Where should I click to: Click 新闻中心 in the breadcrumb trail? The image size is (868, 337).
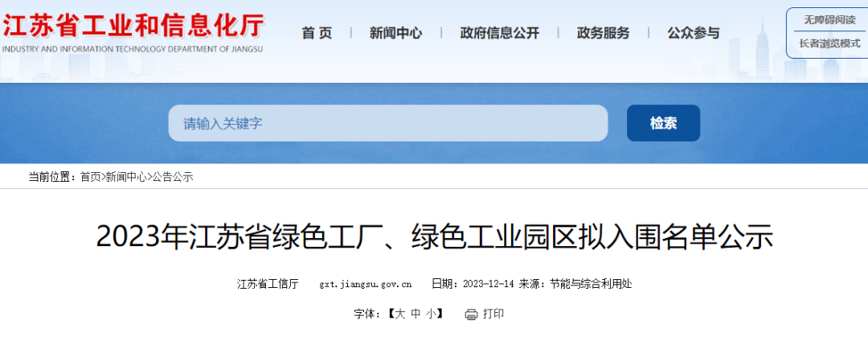click(x=125, y=177)
